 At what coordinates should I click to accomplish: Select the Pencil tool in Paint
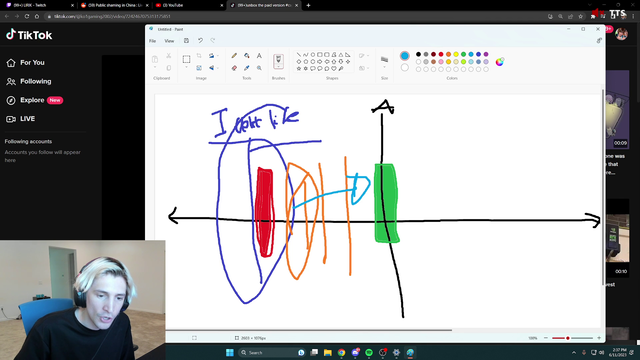tap(234, 56)
